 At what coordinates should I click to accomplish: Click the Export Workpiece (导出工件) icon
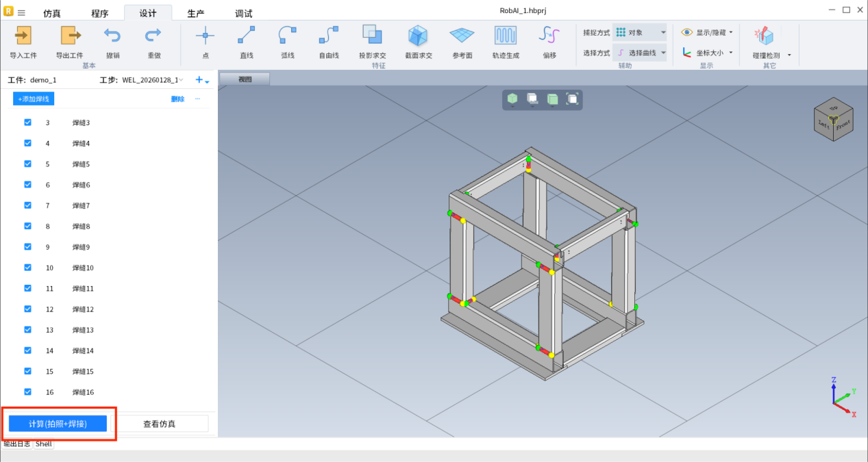point(69,36)
